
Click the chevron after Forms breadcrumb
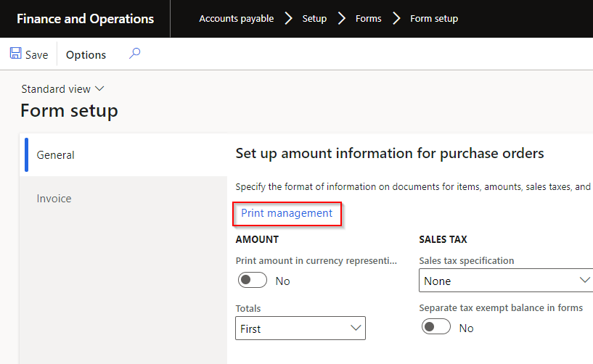[396, 18]
